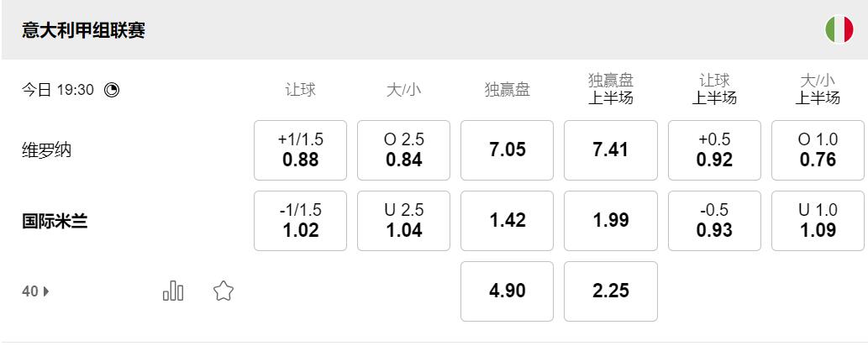Bet on Inter Milan moneyline odds 1.42
The width and height of the screenshot is (868, 346).
507,221
